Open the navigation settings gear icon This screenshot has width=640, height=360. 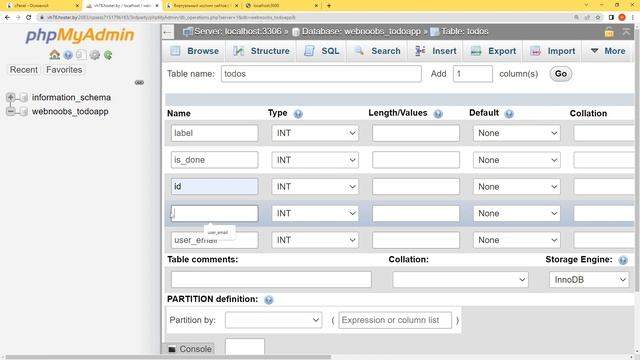(x=95, y=55)
